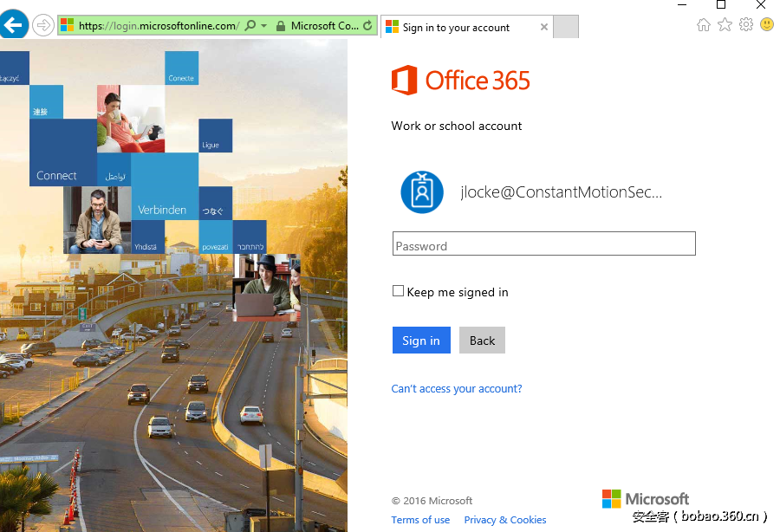Click the Microsoft site favicon in address bar
The height and width of the screenshot is (532, 780).
tap(67, 25)
